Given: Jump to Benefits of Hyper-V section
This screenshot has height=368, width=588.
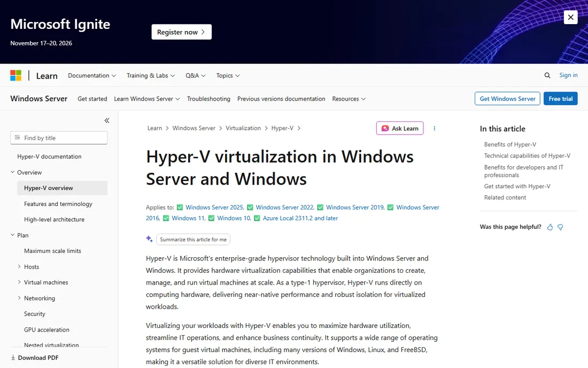Looking at the screenshot, I should click(x=510, y=144).
